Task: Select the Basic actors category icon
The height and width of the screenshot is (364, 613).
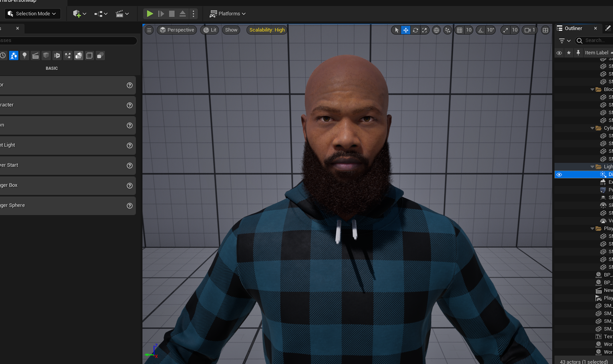Action: [14, 56]
